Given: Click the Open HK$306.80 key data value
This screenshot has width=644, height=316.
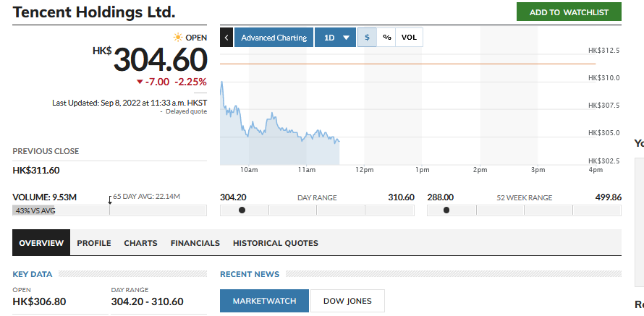Looking at the screenshot, I should [39, 302].
